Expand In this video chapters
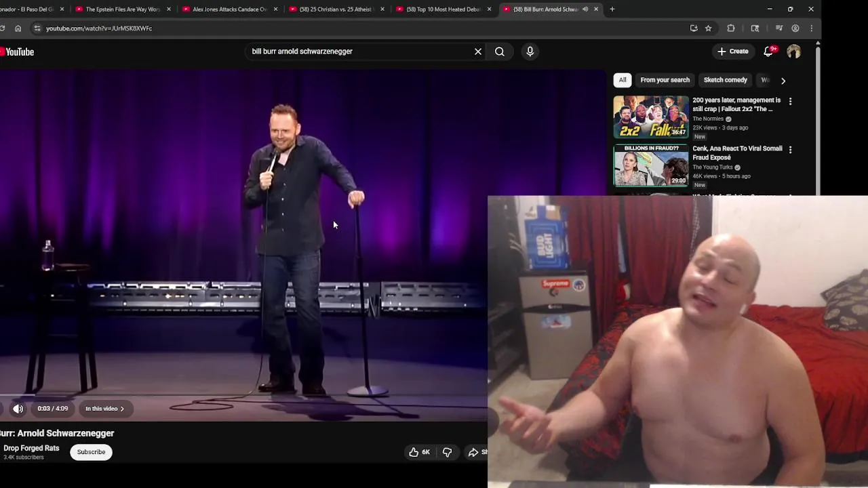Screen dimensions: 868x488 pos(105,409)
